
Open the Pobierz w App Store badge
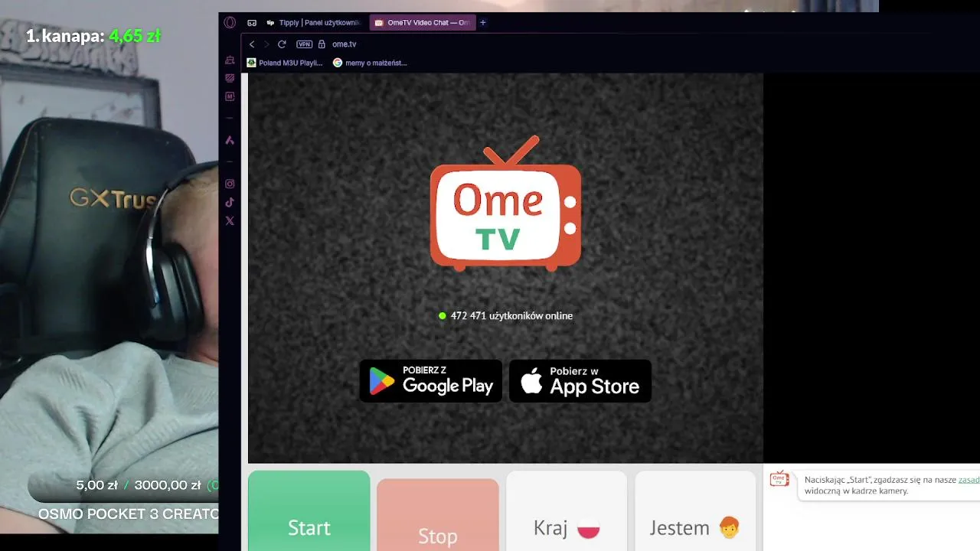tap(580, 381)
